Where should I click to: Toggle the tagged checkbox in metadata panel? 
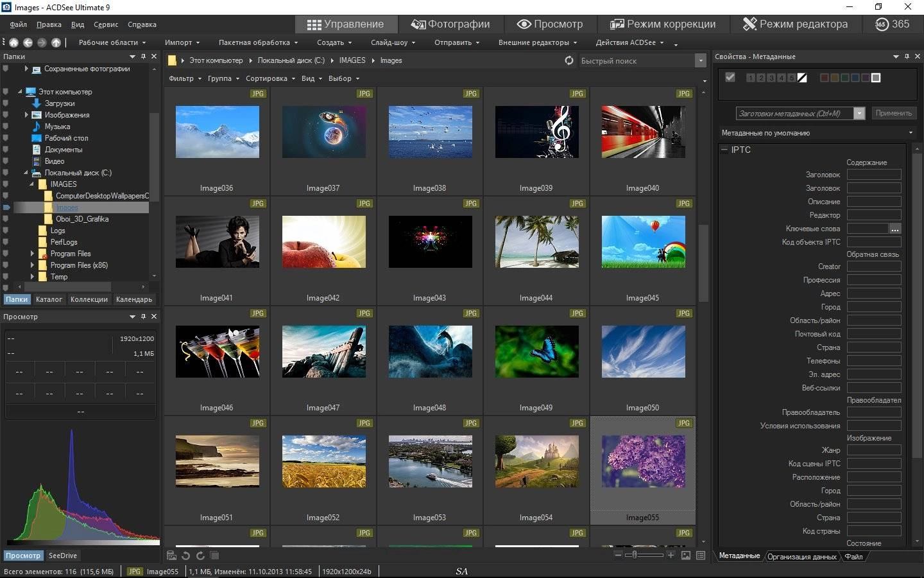730,78
